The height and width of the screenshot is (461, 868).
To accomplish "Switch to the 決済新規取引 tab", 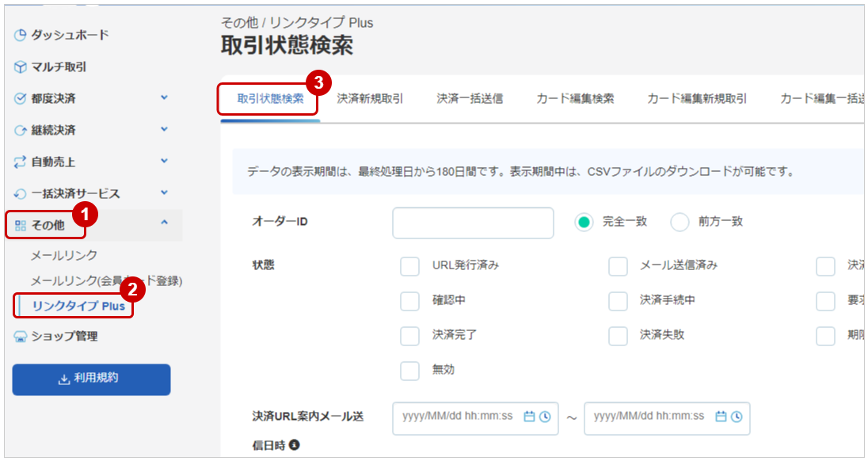I will (370, 98).
